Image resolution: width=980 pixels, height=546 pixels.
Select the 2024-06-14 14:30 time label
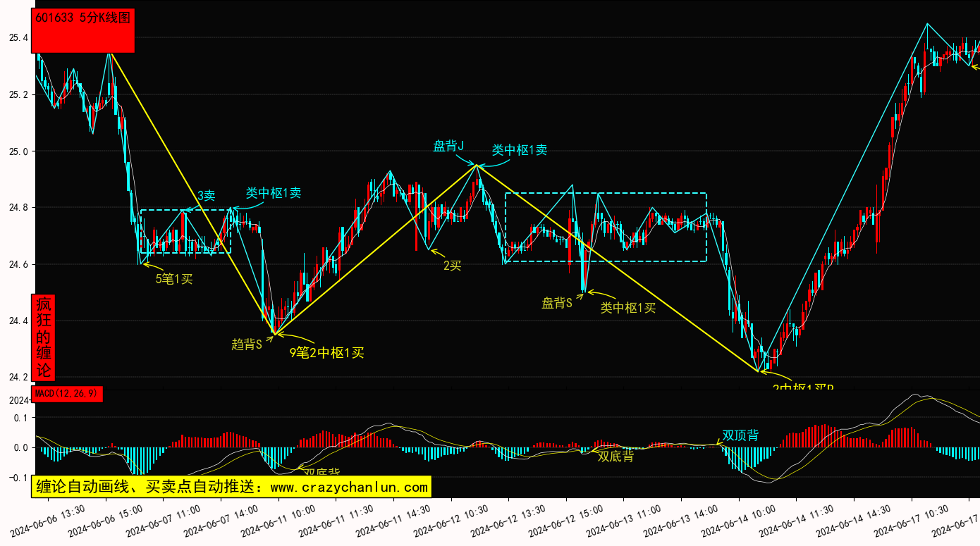[852, 521]
